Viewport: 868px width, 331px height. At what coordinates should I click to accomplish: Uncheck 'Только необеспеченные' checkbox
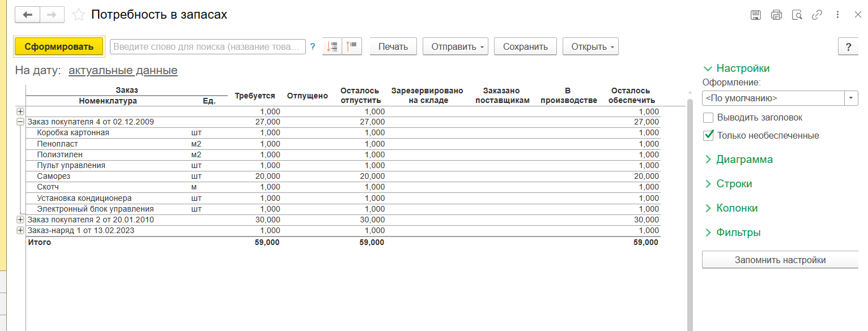[708, 135]
